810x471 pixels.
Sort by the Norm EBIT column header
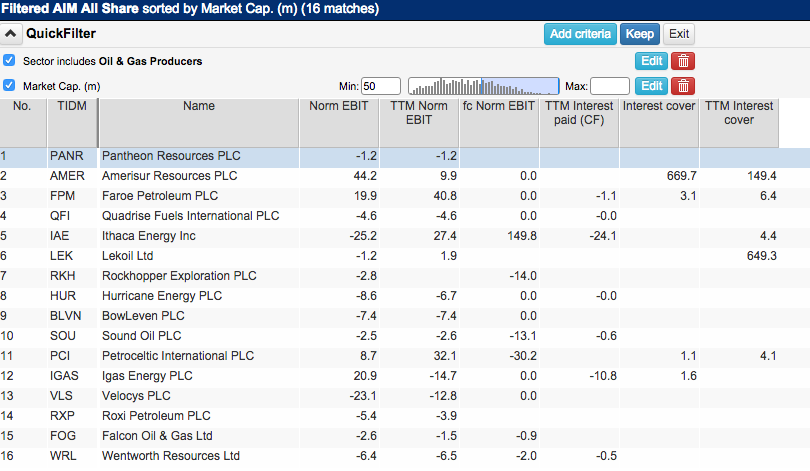pos(339,123)
